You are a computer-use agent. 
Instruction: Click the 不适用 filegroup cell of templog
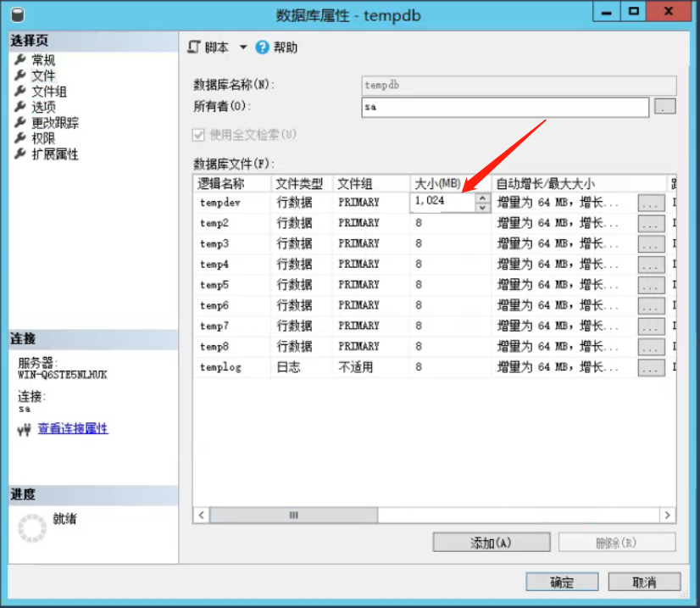[371, 367]
